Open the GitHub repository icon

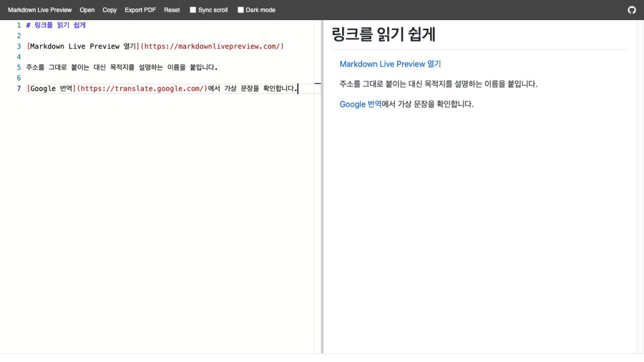631,10
